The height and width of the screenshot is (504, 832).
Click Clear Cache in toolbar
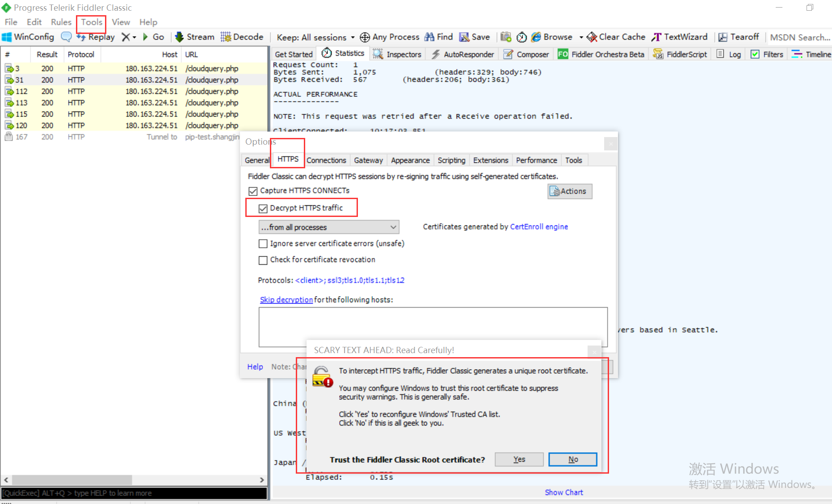click(x=616, y=37)
